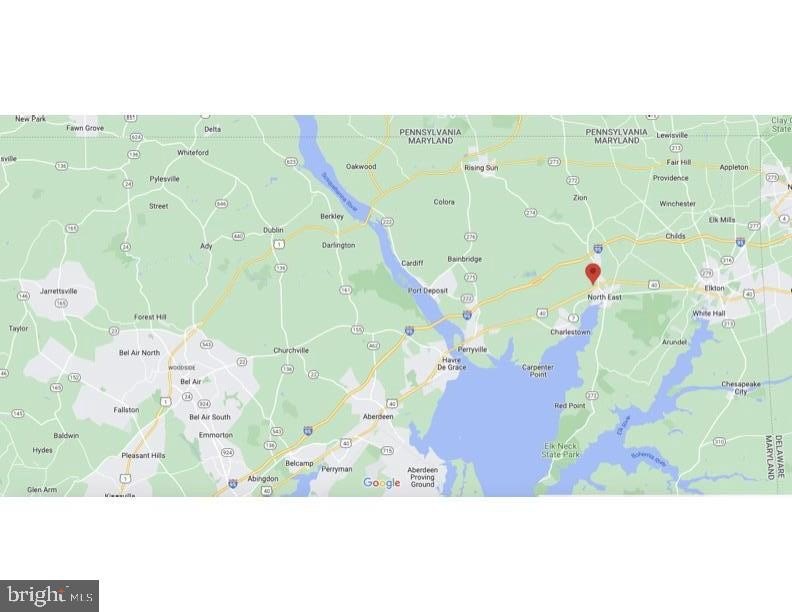
Task: Select the North East town label
Action: click(605, 297)
